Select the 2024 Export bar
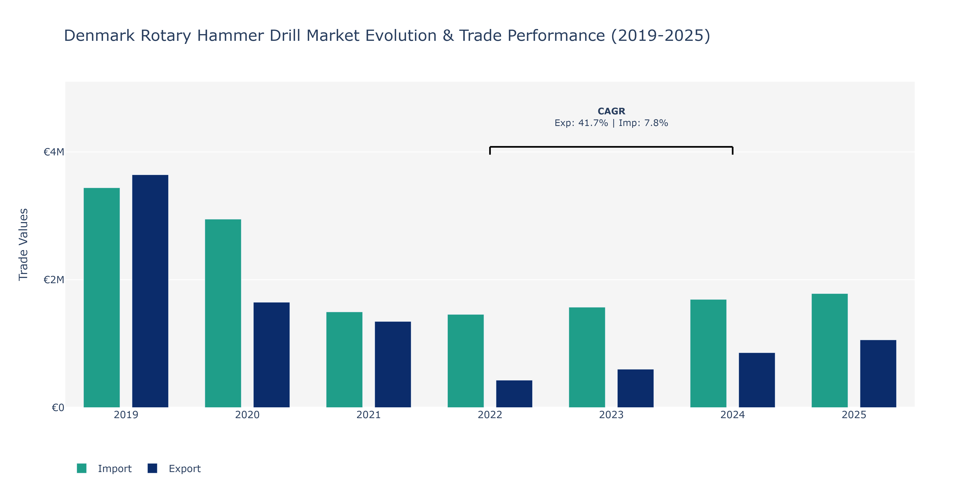Screen dimensions: 980x490 (757, 380)
